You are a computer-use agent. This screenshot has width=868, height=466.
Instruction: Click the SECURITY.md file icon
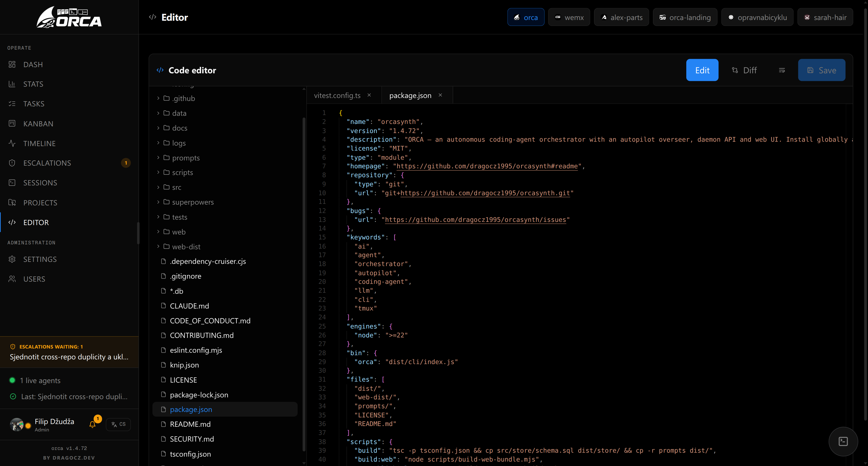163,439
